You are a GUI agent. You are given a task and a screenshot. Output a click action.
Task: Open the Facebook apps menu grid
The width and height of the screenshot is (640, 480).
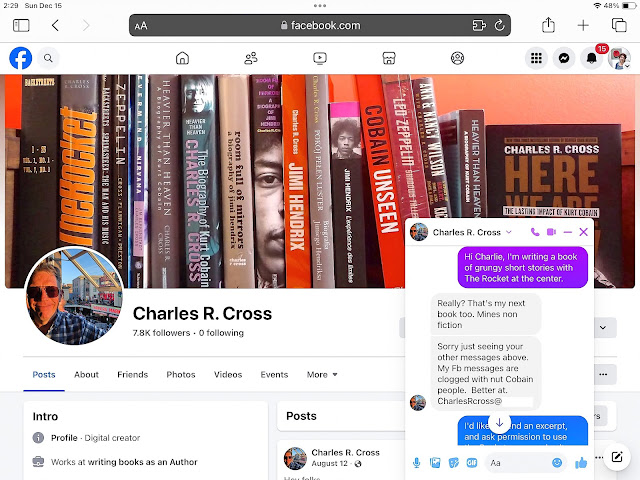tap(536, 58)
